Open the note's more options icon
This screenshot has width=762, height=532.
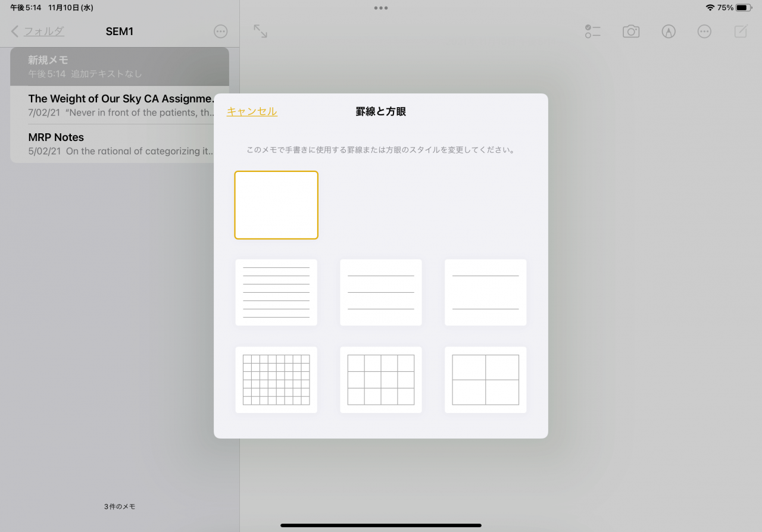704,31
